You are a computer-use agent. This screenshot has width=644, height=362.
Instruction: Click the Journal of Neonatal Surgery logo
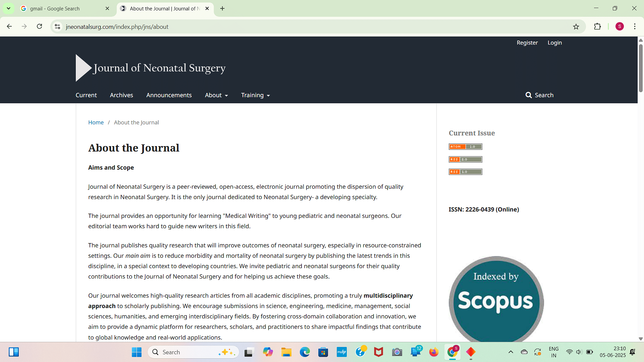[x=151, y=68]
